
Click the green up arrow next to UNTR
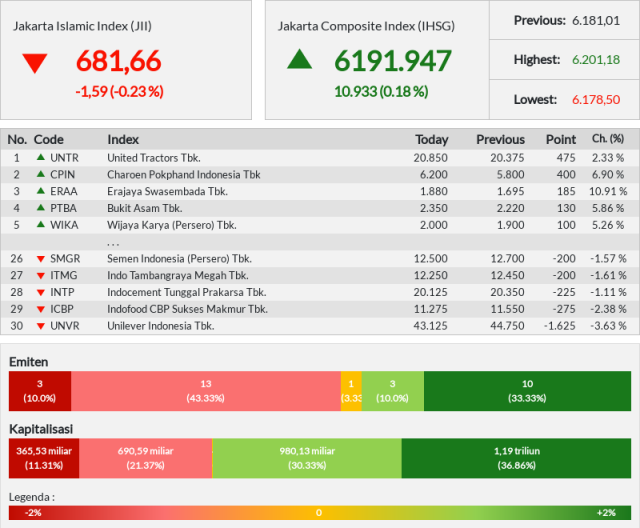tap(41, 157)
